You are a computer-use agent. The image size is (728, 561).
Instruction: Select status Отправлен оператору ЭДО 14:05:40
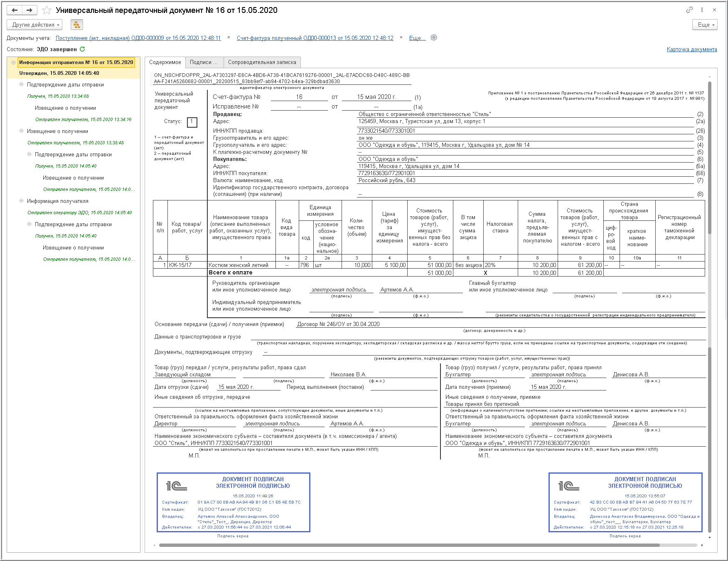pos(80,213)
